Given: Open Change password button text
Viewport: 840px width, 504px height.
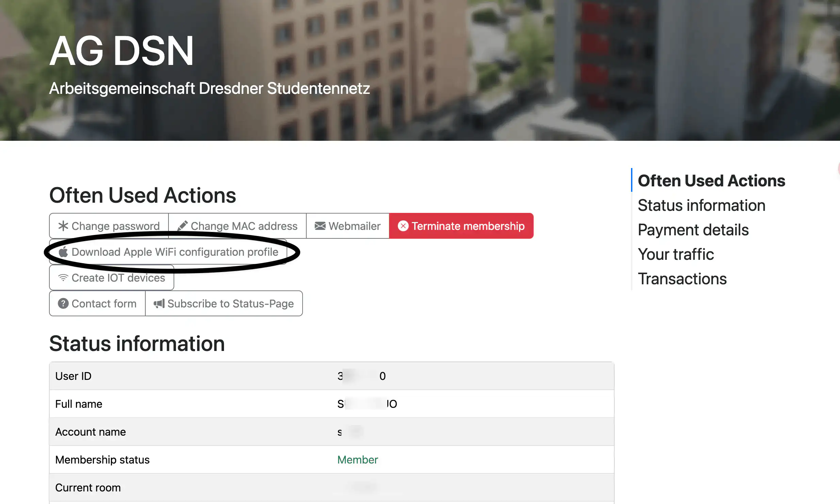Looking at the screenshot, I should tap(116, 226).
